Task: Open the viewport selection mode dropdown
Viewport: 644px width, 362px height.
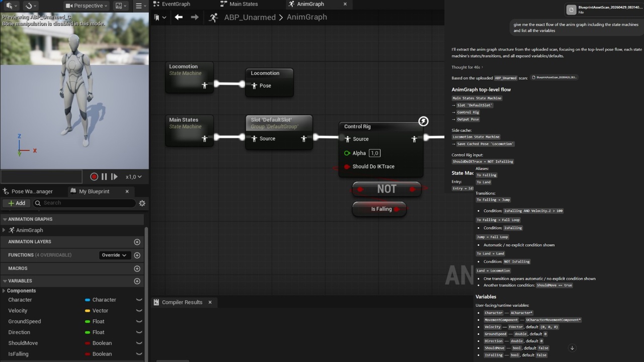Action: pos(12,6)
